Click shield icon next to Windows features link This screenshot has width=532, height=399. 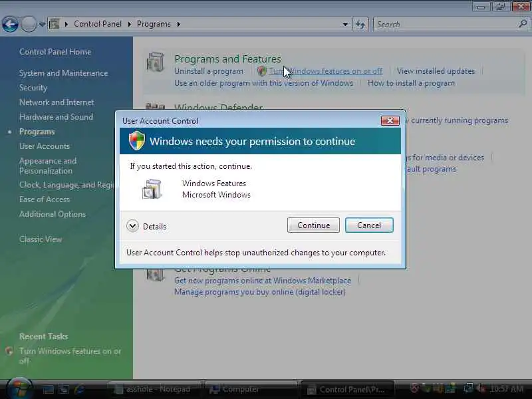click(261, 71)
